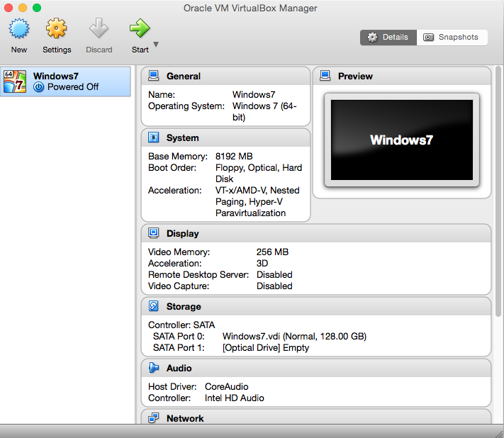This screenshot has height=438, width=504.
Task: Click the Audio section speaker icon
Action: click(x=154, y=368)
